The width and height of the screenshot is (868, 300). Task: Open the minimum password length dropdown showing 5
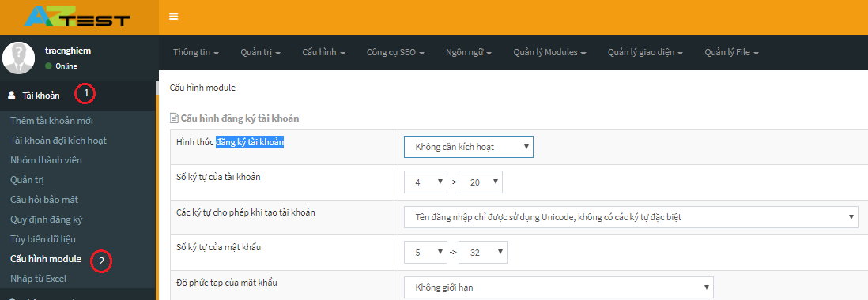coord(425,252)
